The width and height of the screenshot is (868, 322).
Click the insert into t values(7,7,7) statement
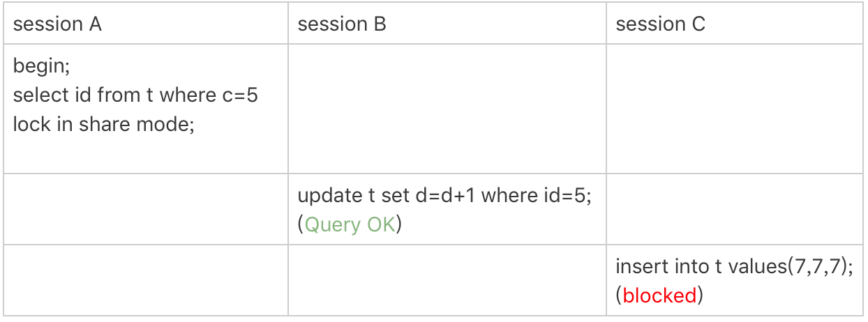tap(735, 266)
